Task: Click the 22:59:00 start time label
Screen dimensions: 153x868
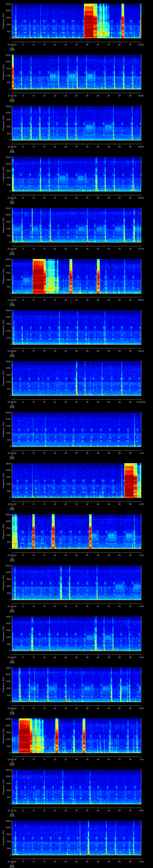Action: [x=12, y=402]
